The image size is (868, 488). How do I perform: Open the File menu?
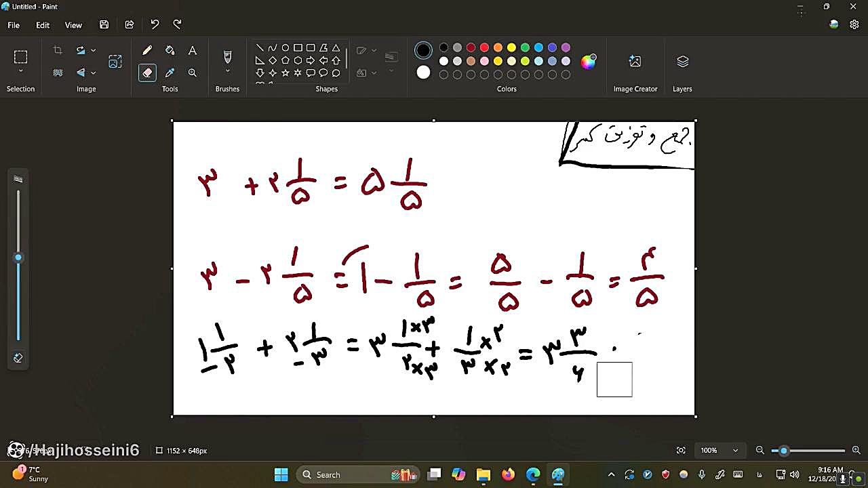click(14, 25)
